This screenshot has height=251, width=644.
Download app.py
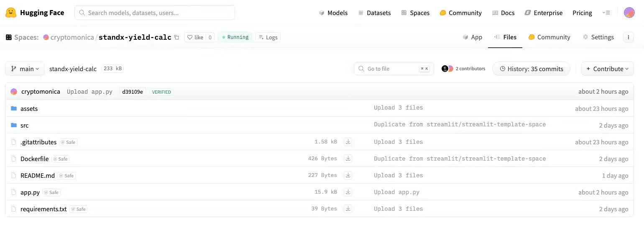tap(348, 192)
